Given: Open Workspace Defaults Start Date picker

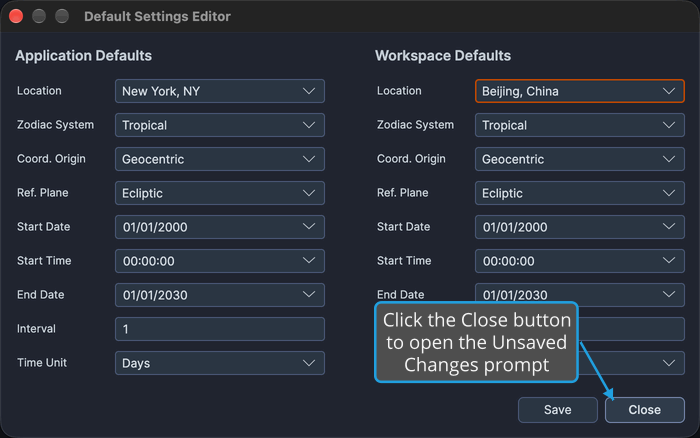Looking at the screenshot, I should tap(579, 227).
